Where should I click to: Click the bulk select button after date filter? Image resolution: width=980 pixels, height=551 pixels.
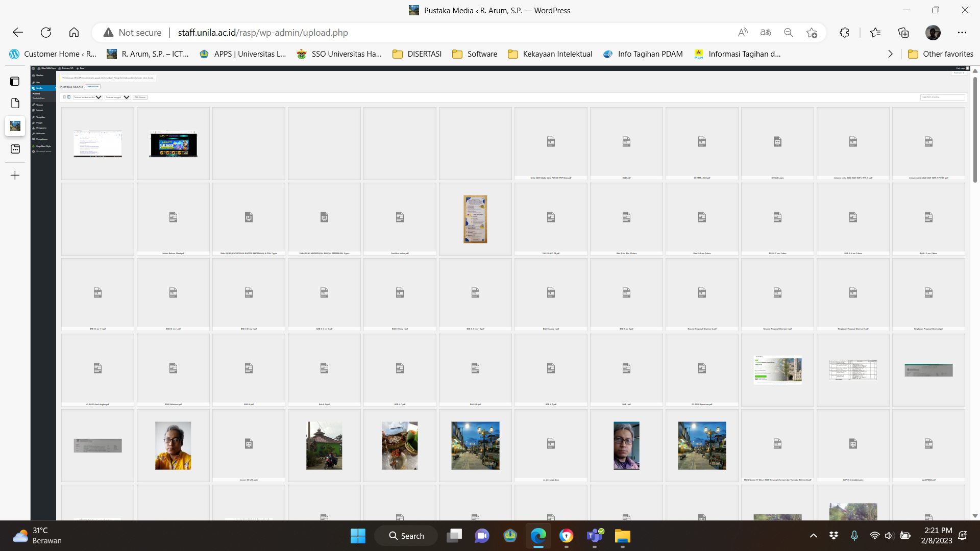(x=140, y=97)
